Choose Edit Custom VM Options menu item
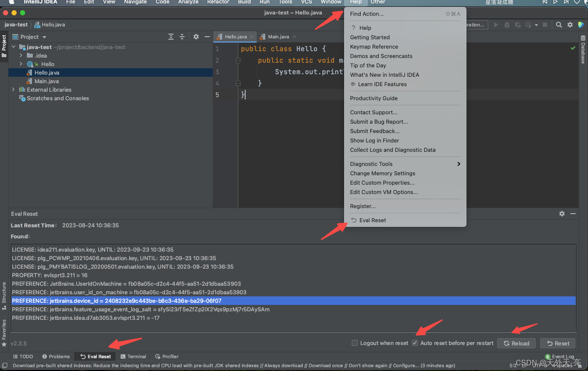This screenshot has width=588, height=371. coord(405,192)
